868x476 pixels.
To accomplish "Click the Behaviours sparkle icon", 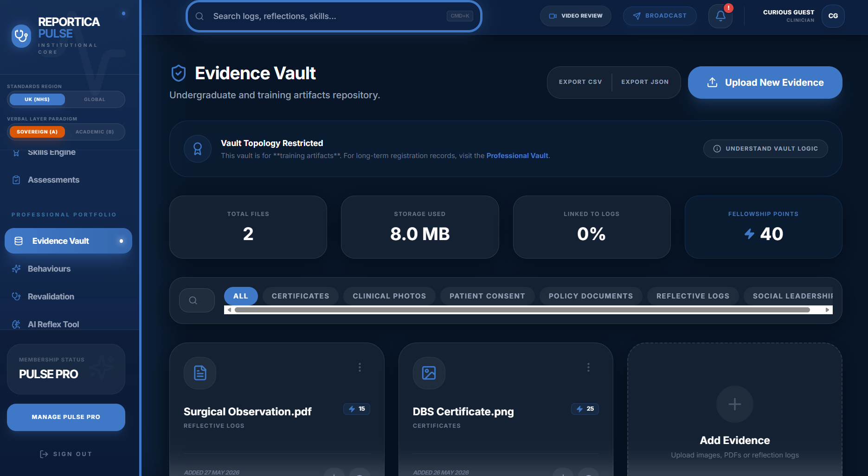I will point(16,269).
